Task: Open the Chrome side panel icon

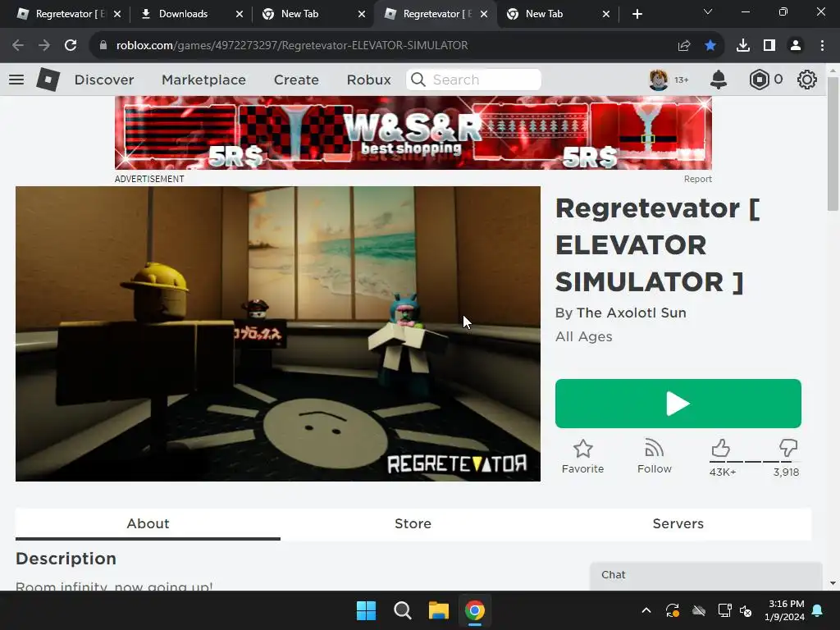Action: 769,46
